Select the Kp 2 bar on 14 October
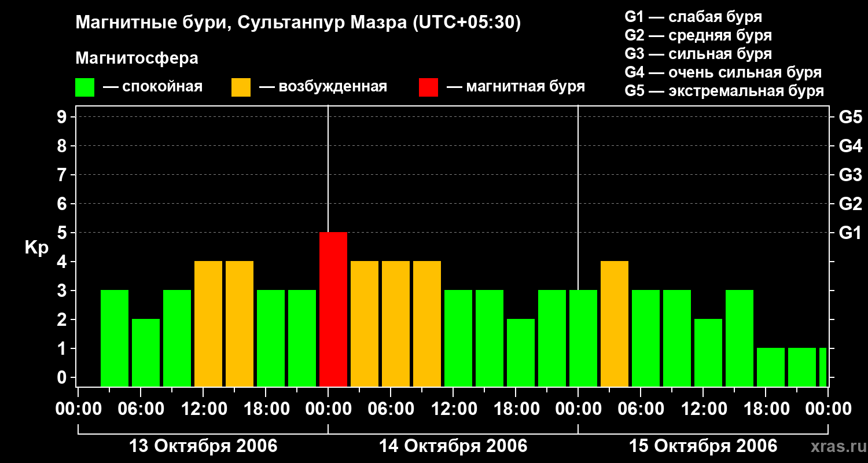This screenshot has height=463, width=868. (x=521, y=353)
